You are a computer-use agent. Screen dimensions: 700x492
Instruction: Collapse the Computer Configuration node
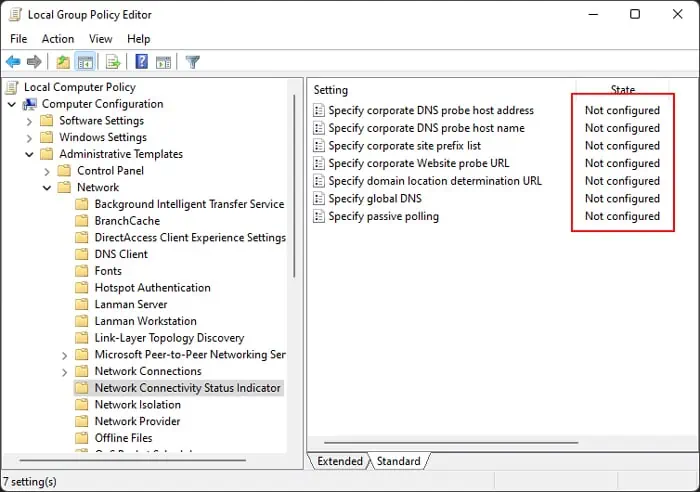point(12,104)
